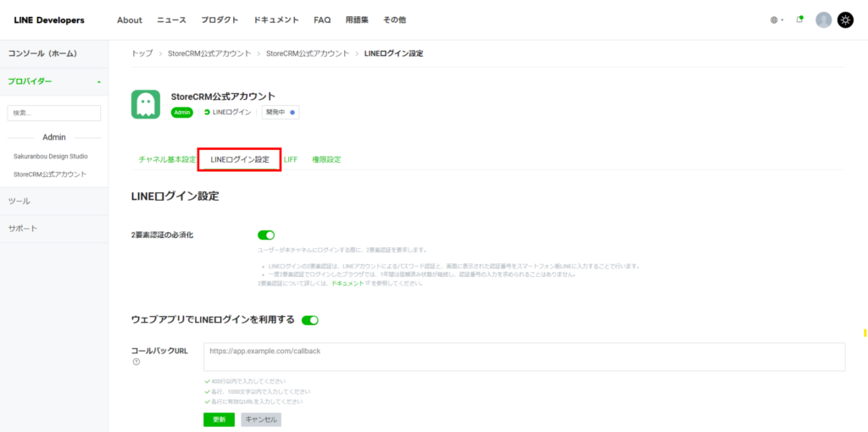Select StoreCRM公式アカウント in sidebar

50,174
